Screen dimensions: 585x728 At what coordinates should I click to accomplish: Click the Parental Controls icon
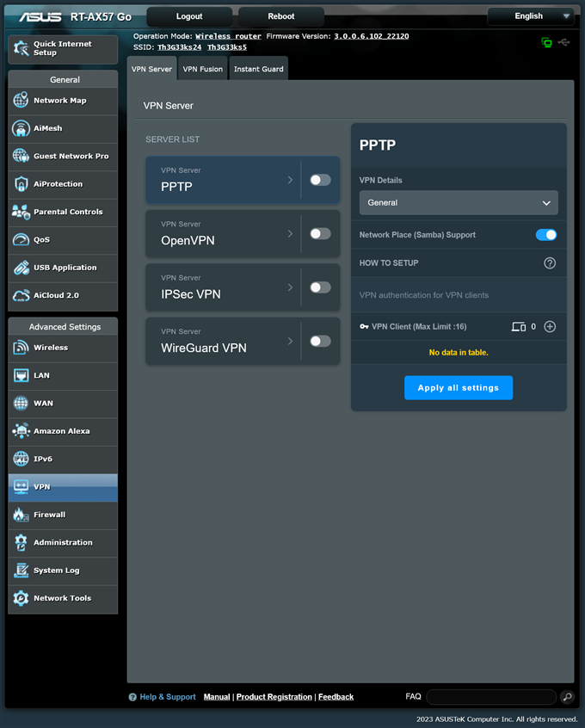tap(21, 212)
